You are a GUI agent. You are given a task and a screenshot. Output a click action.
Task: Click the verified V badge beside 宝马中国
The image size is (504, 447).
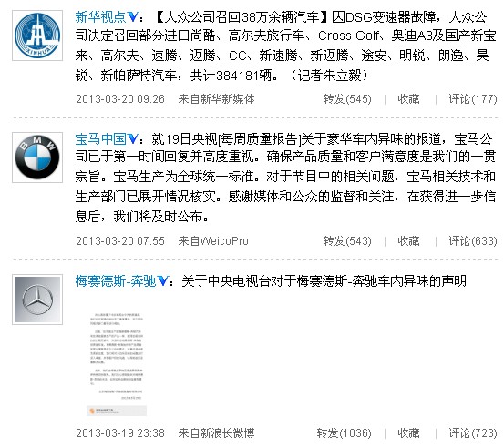click(133, 139)
